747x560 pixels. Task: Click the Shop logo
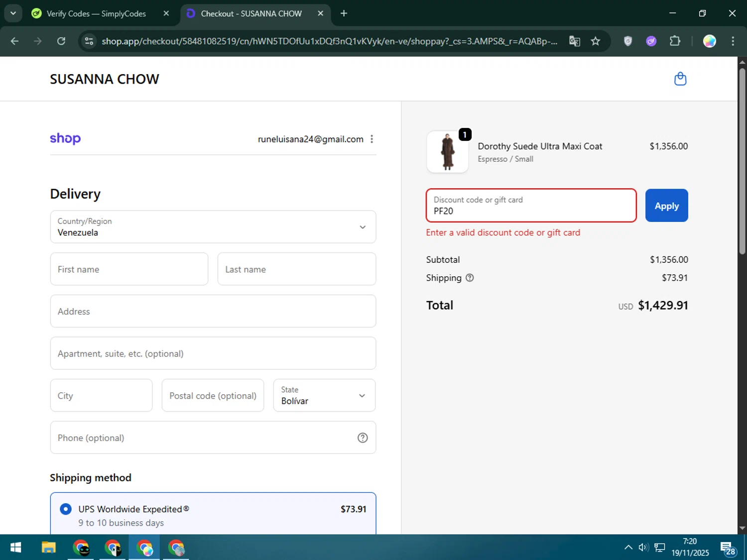(65, 138)
